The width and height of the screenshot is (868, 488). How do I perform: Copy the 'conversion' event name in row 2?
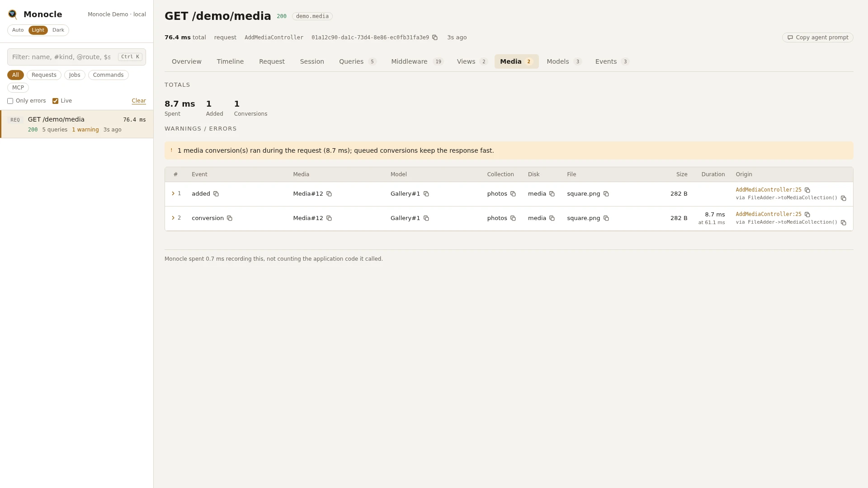[230, 218]
